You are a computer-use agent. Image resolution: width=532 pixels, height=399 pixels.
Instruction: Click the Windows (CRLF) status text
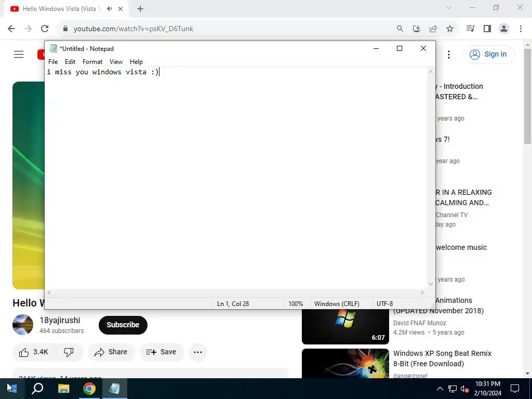point(337,303)
